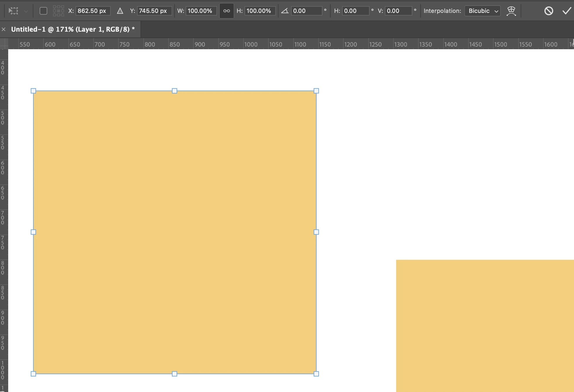Toggle relative positioning triangle icon
This screenshot has height=392, width=574.
pyautogui.click(x=120, y=11)
